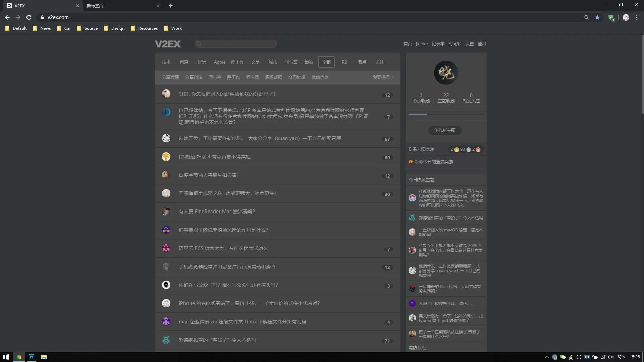Open browser zoom magnifier icon
Screen dimensions: 644x362
586,17
